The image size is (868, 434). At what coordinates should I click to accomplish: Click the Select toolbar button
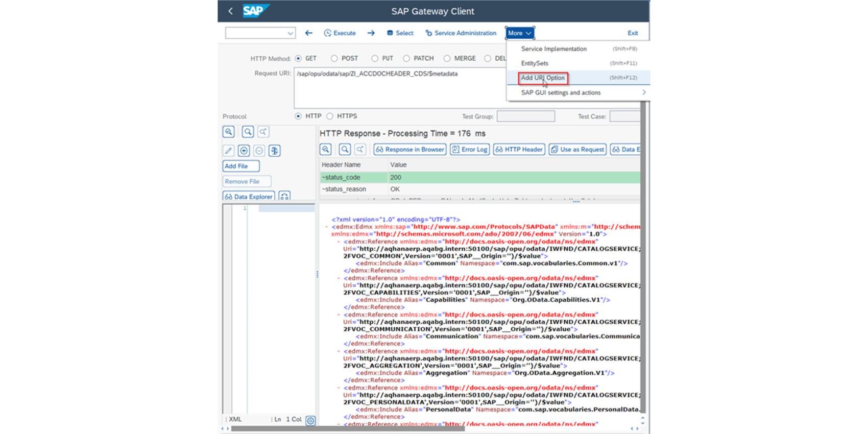click(x=400, y=33)
